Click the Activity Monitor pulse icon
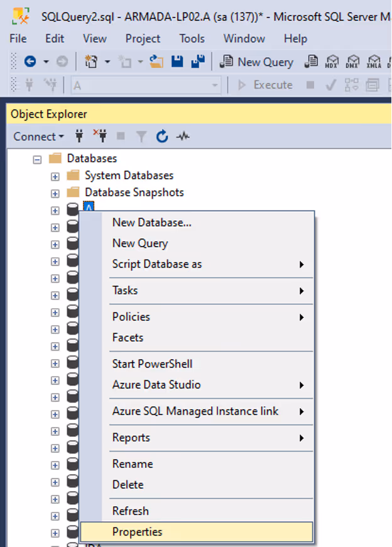Screen dimensions: 392x547 [183, 136]
